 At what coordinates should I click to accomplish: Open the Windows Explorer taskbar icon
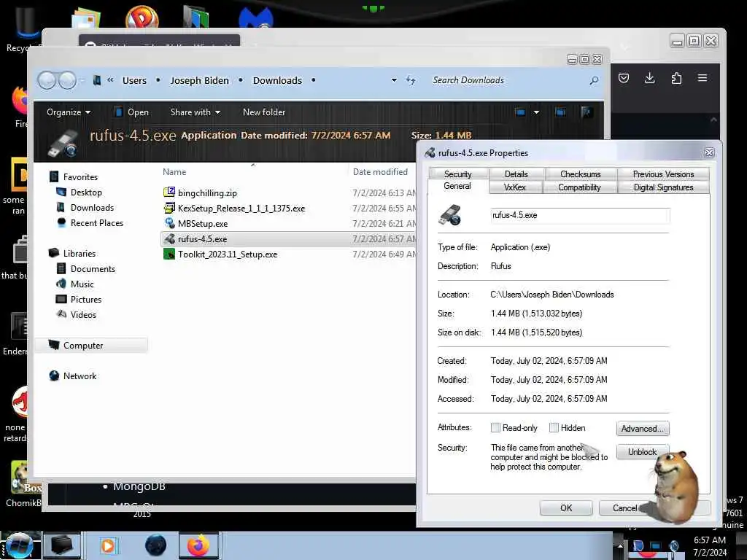coord(62,545)
